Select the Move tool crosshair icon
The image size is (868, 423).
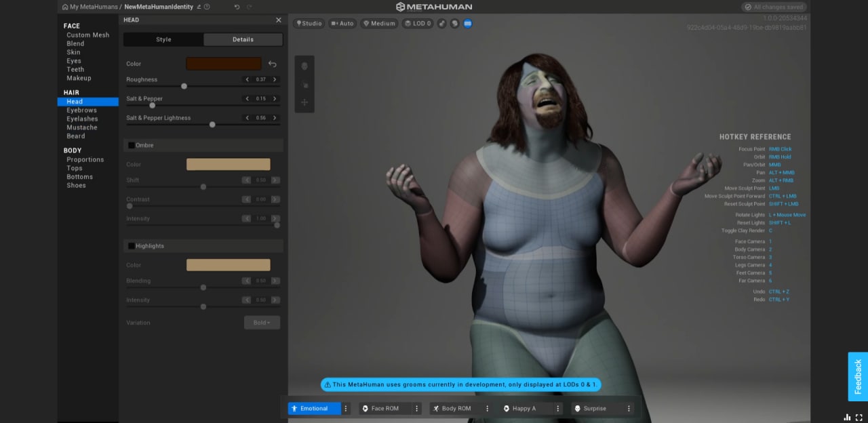(x=304, y=102)
